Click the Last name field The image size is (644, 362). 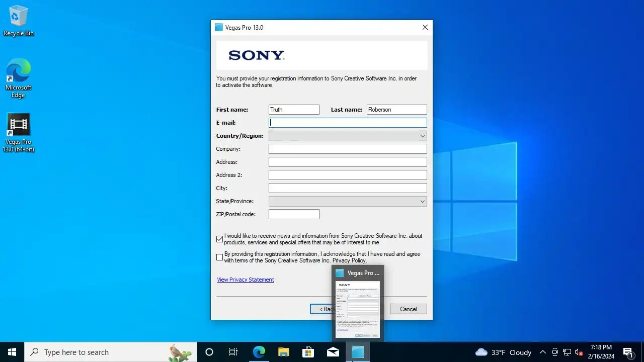tap(397, 110)
